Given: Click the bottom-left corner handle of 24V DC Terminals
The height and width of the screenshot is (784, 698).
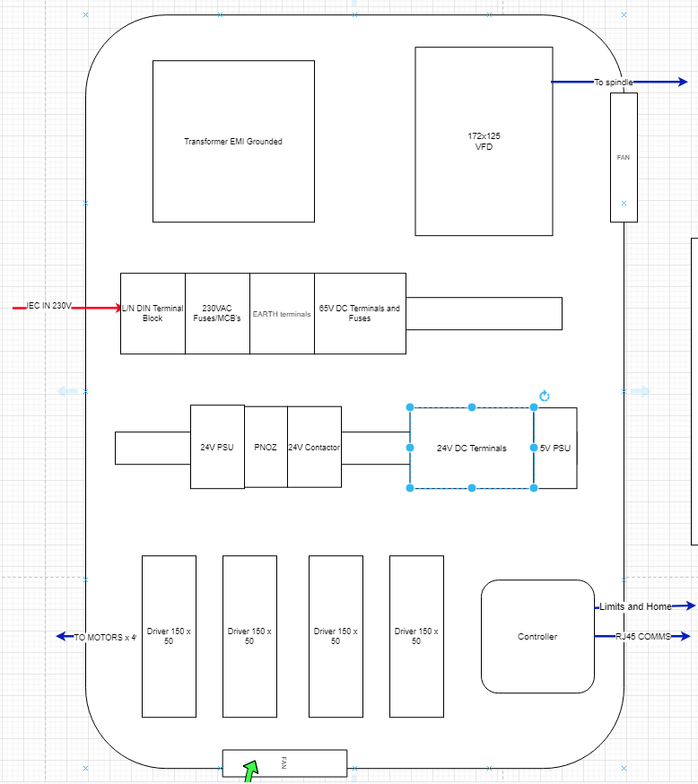Looking at the screenshot, I should point(410,488).
